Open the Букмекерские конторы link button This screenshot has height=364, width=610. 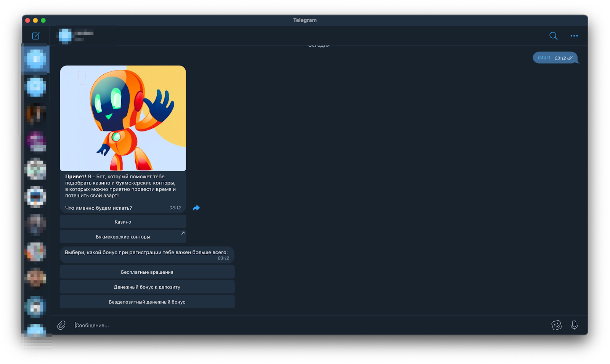[123, 236]
